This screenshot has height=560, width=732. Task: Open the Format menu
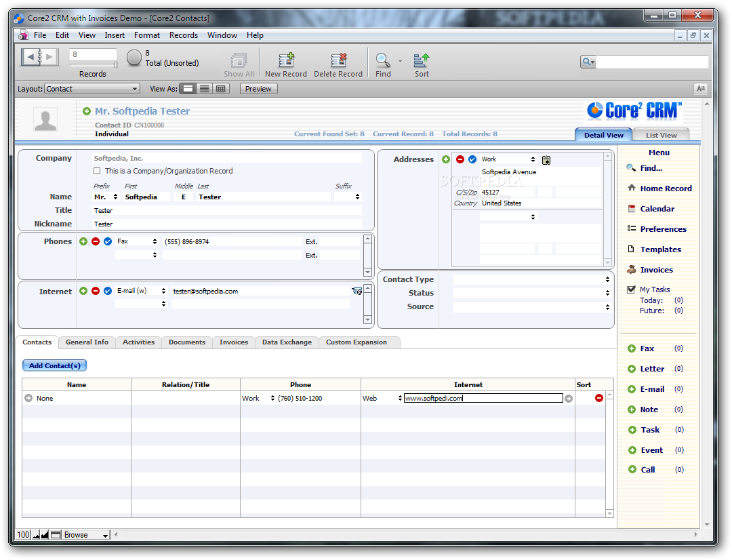click(x=147, y=35)
